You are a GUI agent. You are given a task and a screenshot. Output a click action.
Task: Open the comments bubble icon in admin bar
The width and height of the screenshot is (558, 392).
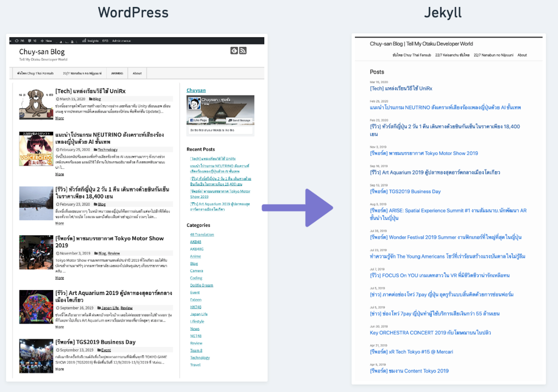(x=30, y=41)
